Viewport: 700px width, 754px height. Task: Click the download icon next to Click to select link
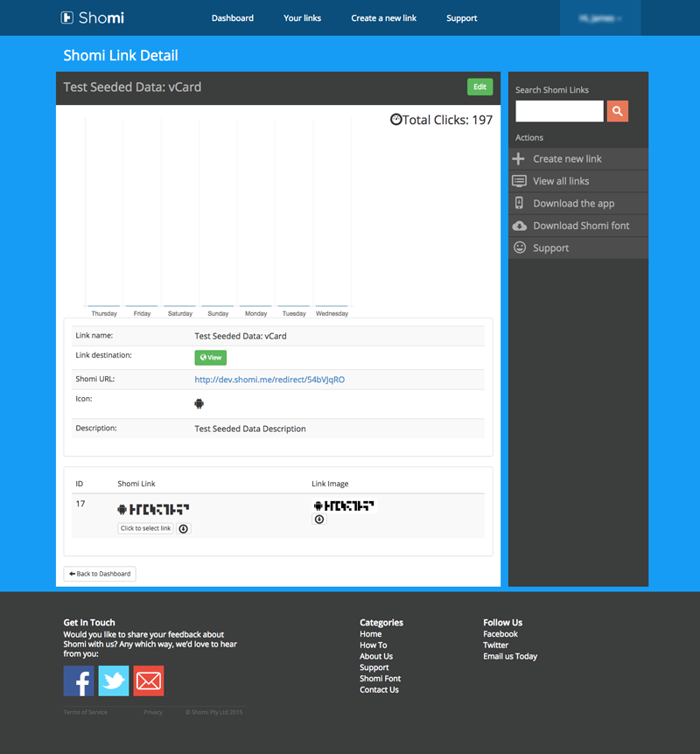click(183, 528)
